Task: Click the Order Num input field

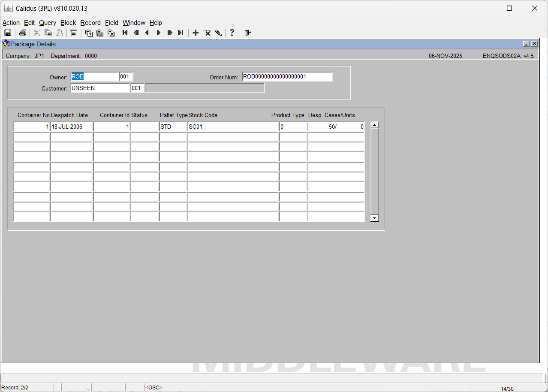Action: click(x=287, y=77)
